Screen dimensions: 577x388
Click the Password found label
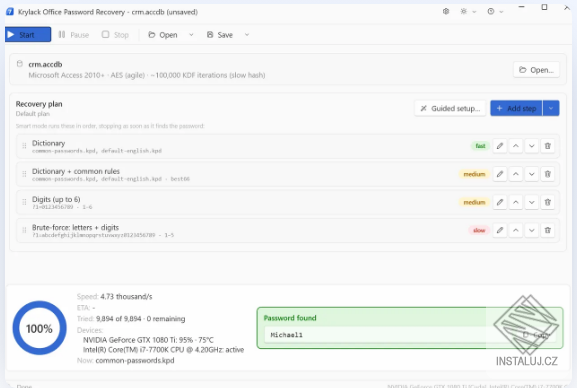(290, 318)
